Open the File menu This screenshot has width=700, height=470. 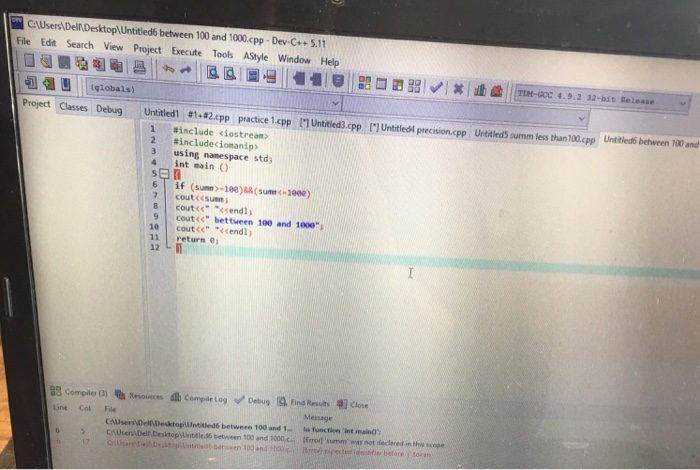click(23, 41)
